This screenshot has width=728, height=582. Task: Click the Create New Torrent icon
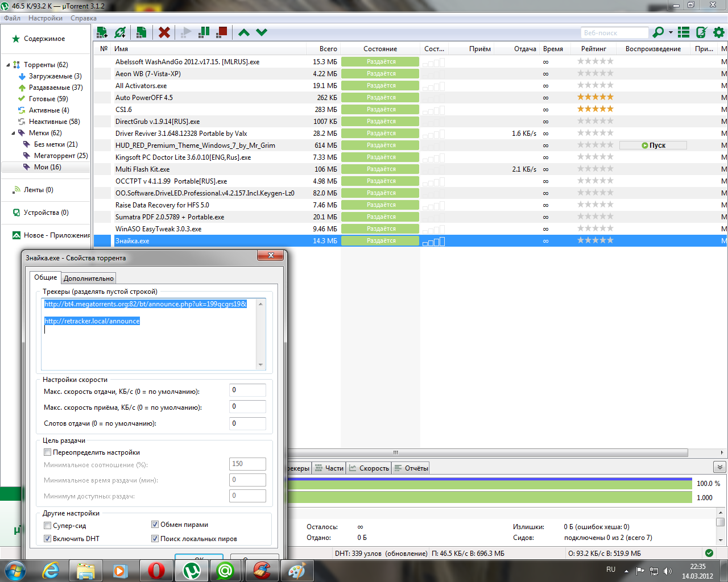pos(142,32)
